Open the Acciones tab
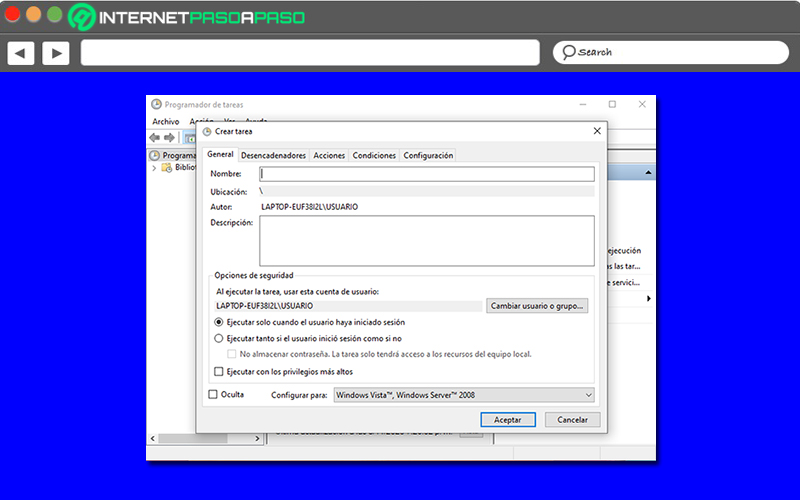The width and height of the screenshot is (800, 500). coord(329,156)
